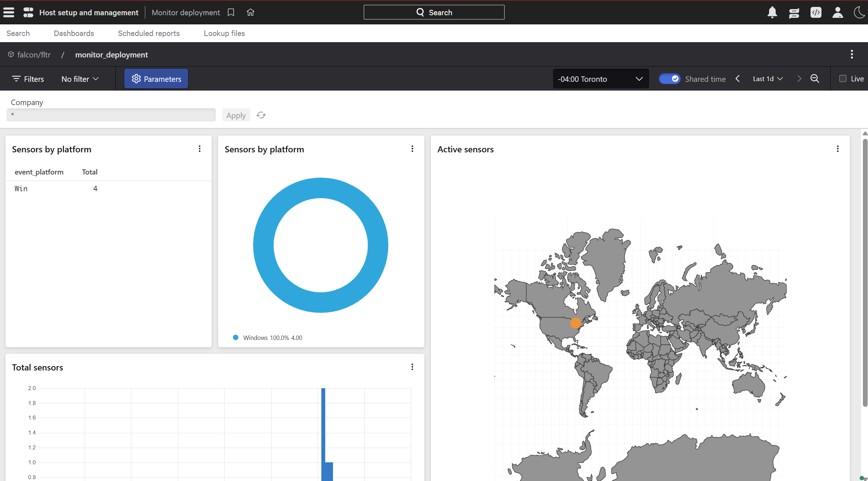Open the hamburger main menu
The image size is (868, 481).
pyautogui.click(x=9, y=12)
